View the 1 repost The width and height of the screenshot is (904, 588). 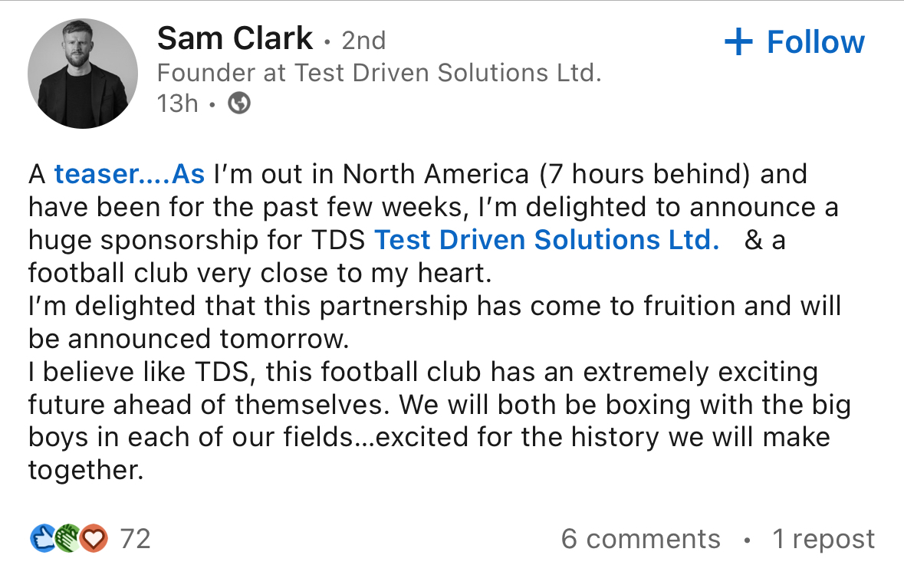point(823,539)
